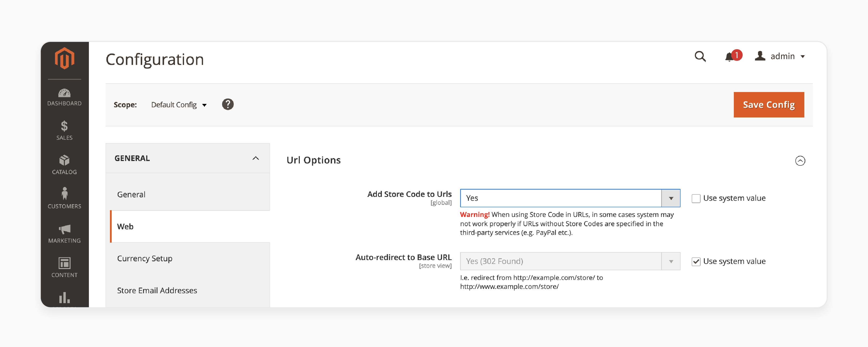
Task: Click the redirect example URL note
Action: pos(531,282)
